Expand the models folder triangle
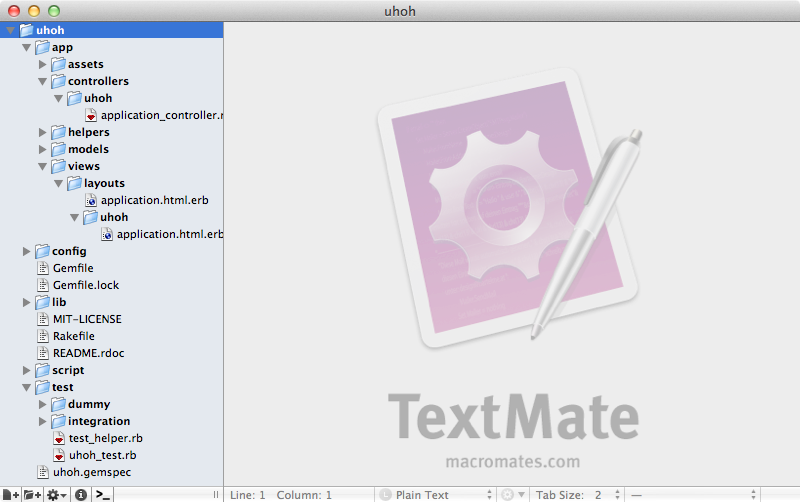The image size is (800, 502). [x=42, y=149]
